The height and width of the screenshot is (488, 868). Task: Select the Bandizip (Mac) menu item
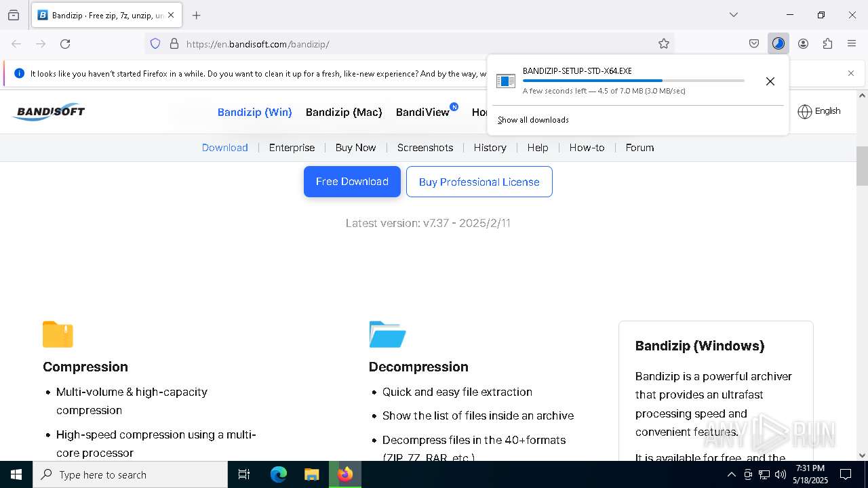344,112
